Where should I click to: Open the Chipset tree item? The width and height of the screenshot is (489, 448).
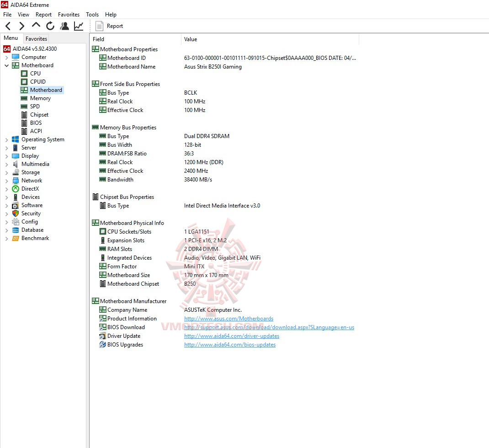[x=39, y=115]
